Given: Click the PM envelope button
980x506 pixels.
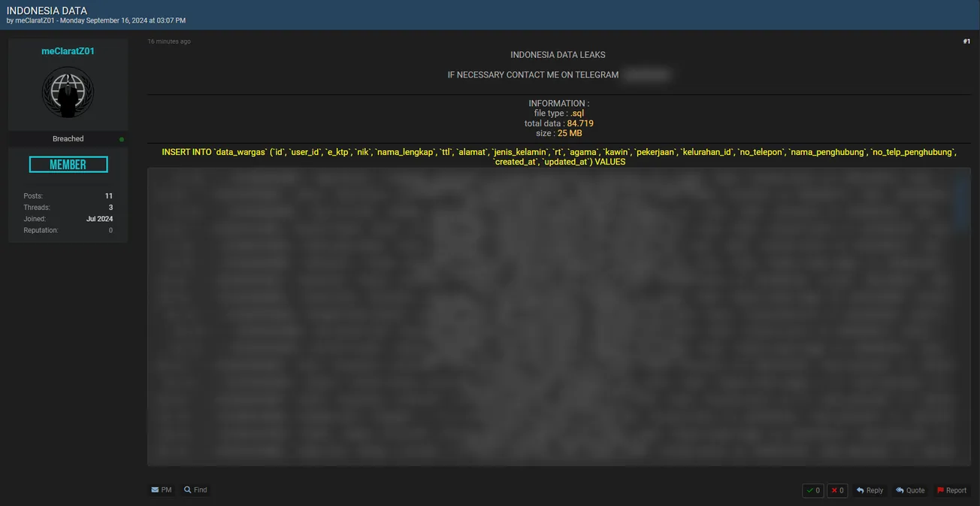Looking at the screenshot, I should click(162, 490).
